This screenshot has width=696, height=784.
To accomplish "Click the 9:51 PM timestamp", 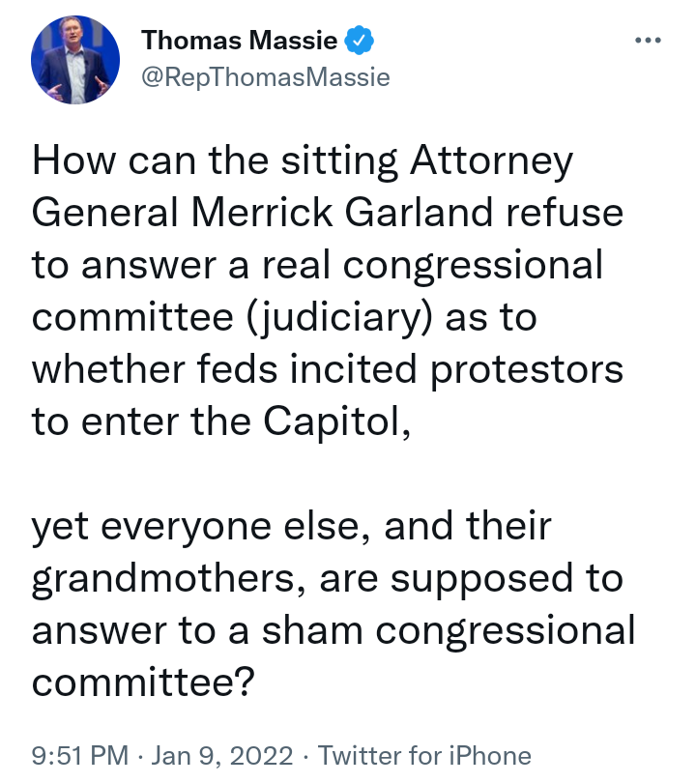I will coord(80,756).
